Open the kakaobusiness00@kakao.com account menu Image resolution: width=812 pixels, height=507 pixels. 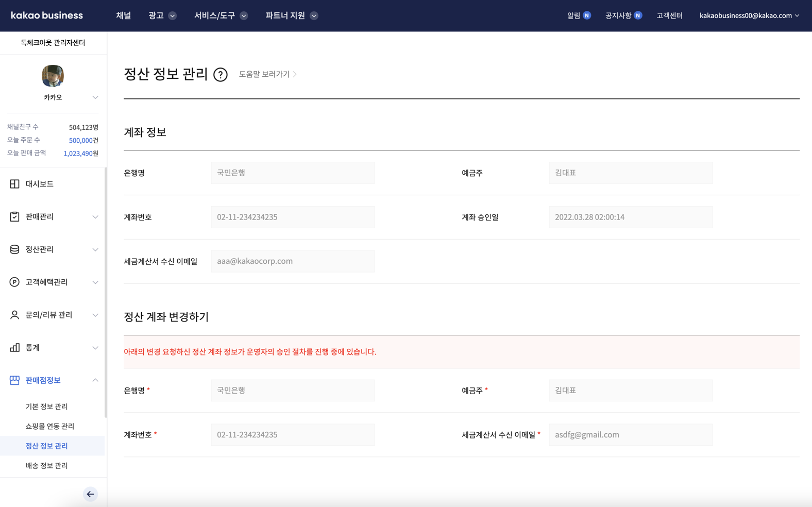[749, 15]
